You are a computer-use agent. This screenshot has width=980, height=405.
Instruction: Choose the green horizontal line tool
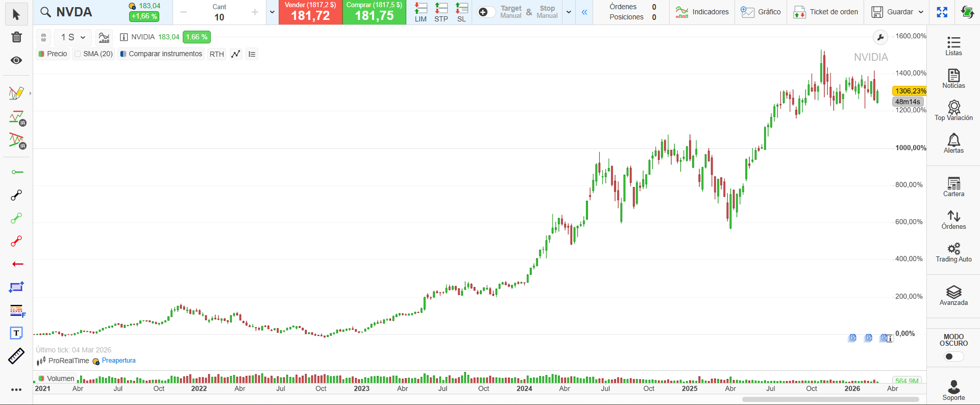pyautogui.click(x=17, y=172)
